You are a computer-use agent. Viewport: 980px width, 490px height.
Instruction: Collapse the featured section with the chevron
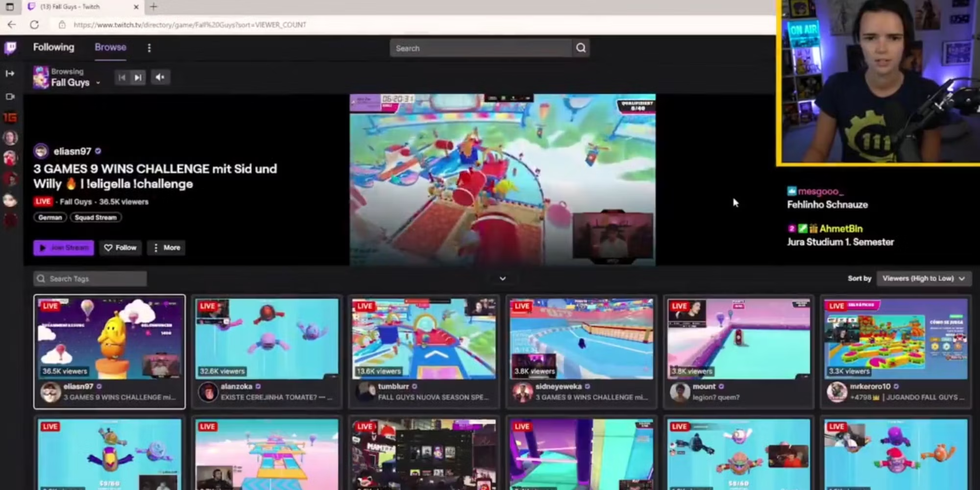[x=502, y=278]
